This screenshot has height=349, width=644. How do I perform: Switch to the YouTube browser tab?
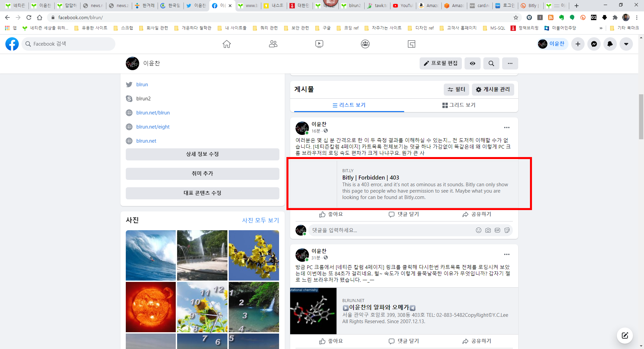pyautogui.click(x=403, y=5)
